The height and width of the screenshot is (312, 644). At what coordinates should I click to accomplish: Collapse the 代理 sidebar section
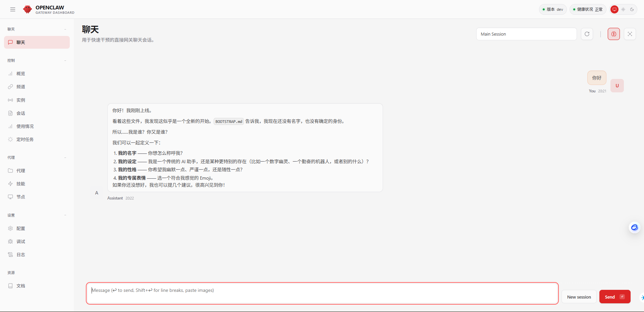click(x=65, y=158)
